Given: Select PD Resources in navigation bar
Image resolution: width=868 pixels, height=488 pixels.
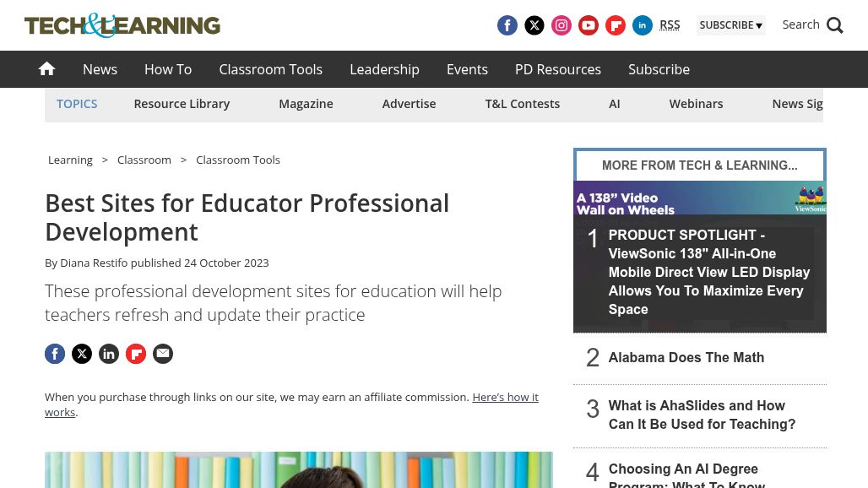Looking at the screenshot, I should click(557, 69).
